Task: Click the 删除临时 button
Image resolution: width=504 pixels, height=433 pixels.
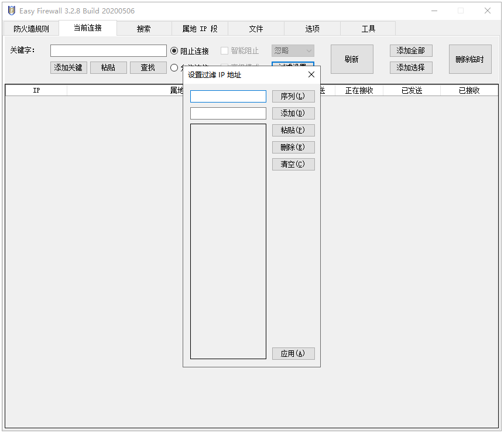Action: click(470, 59)
